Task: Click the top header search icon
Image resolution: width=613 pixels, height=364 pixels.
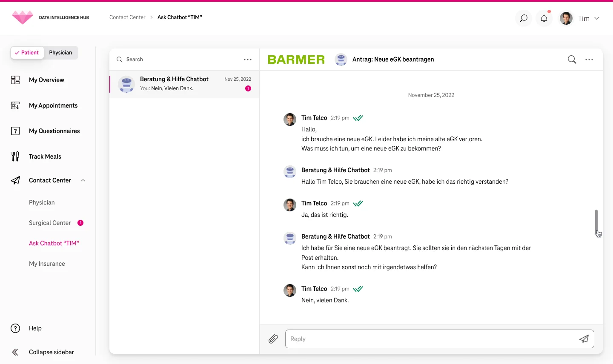Action: pos(524,18)
